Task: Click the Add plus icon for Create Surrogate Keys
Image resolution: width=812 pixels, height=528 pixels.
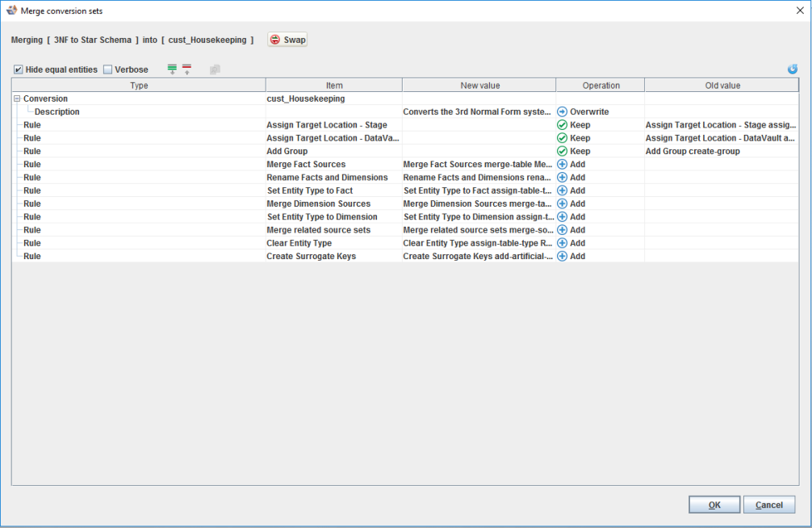Action: click(x=563, y=256)
